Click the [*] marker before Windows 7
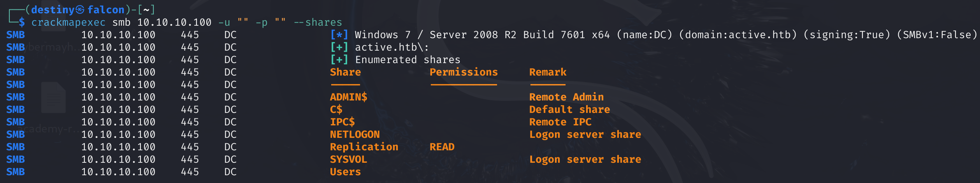The height and width of the screenshot is (183, 980). click(339, 35)
